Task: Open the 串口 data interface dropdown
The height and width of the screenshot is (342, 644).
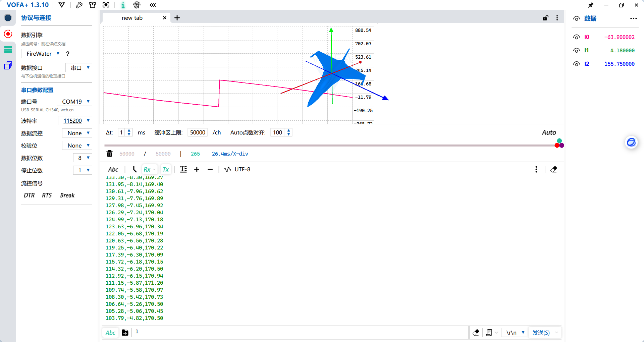Action: [x=79, y=68]
